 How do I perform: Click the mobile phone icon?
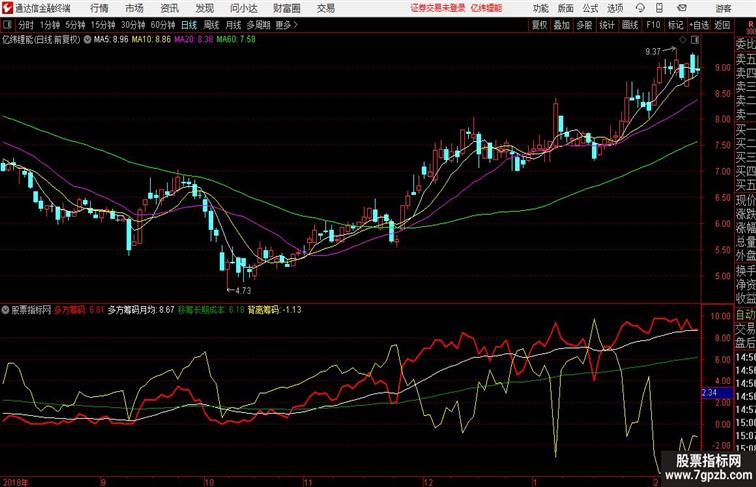(659, 8)
